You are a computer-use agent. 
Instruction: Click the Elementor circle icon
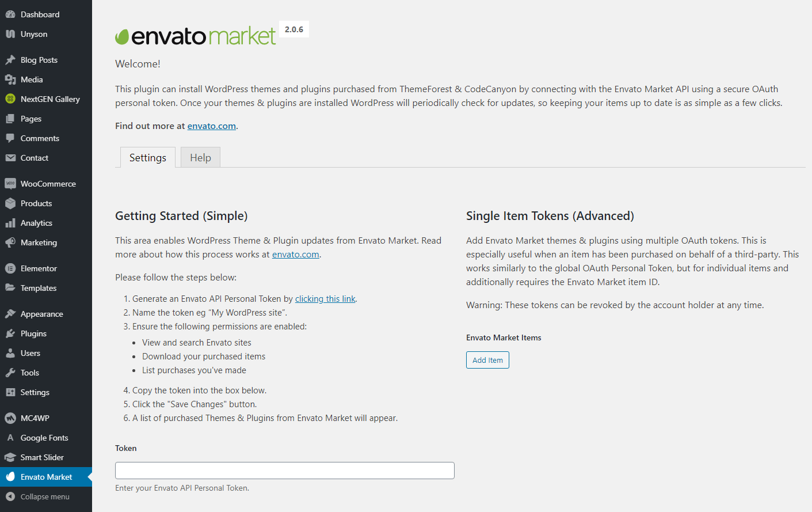10,268
